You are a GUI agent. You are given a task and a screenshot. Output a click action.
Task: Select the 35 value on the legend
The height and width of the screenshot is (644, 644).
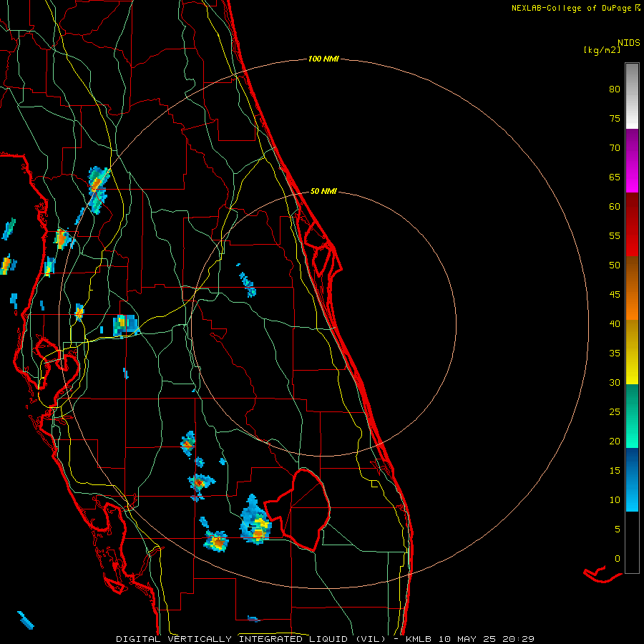point(615,353)
